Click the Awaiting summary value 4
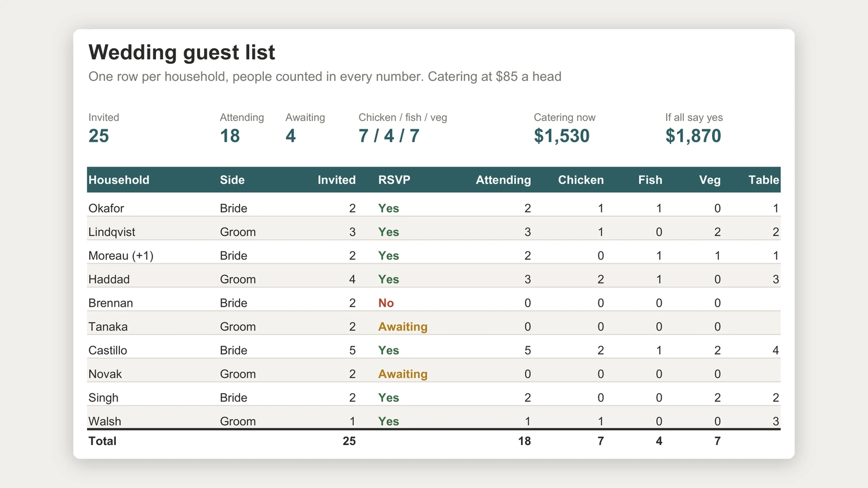The width and height of the screenshot is (868, 488). pyautogui.click(x=290, y=136)
